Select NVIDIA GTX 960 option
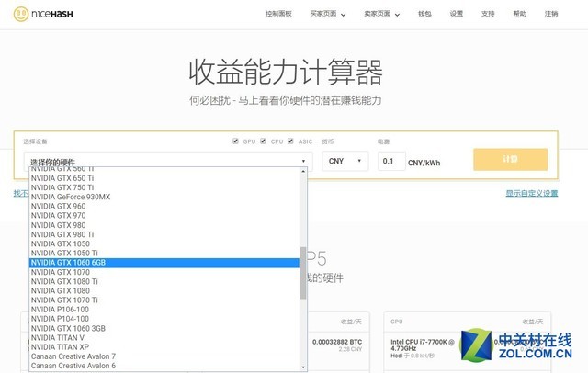This screenshot has width=588, height=373. pos(164,206)
